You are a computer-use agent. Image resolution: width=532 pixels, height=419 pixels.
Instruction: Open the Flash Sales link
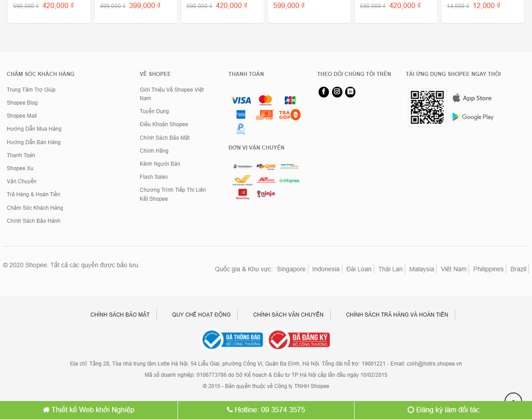(x=154, y=176)
